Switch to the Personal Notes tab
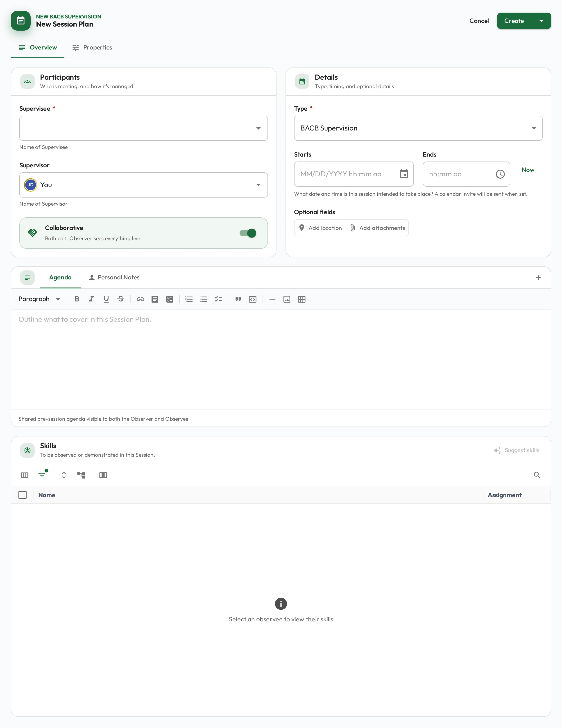This screenshot has width=562, height=728. click(114, 277)
